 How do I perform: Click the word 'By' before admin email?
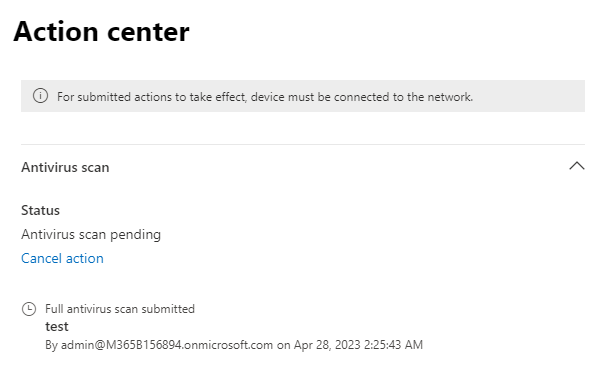tap(51, 345)
